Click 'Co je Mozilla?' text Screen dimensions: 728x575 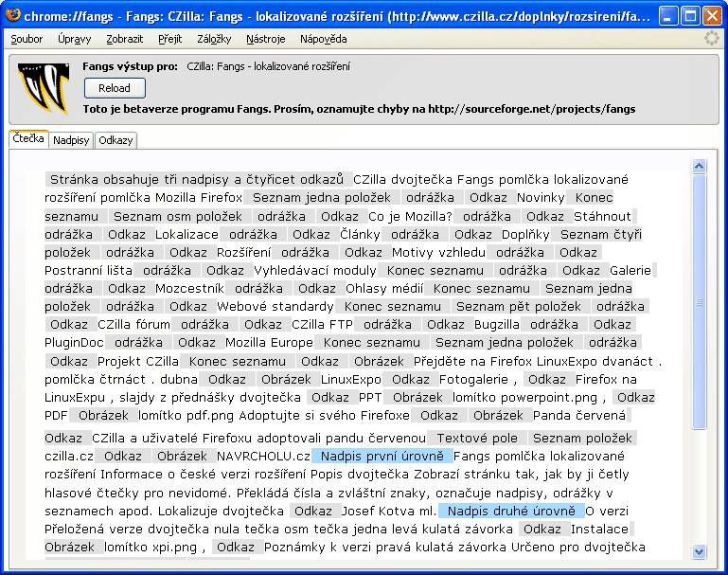pyautogui.click(x=410, y=216)
